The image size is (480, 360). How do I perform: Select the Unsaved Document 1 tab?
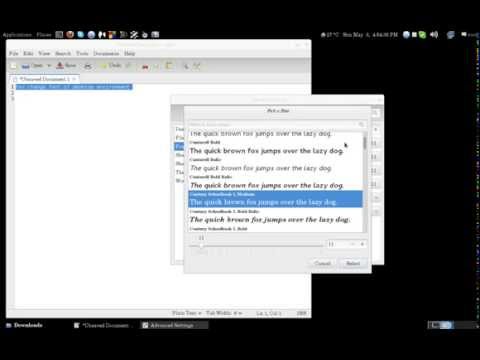point(43,79)
